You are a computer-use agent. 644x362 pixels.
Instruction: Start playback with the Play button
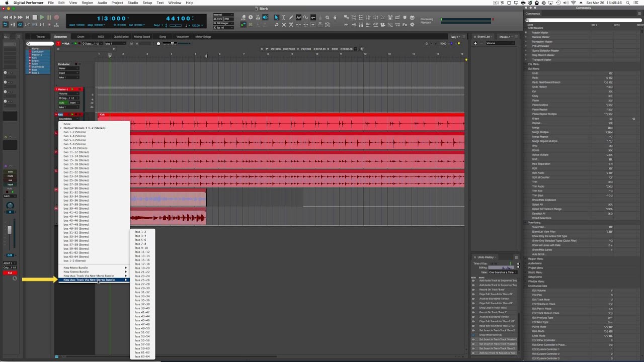[x=42, y=17]
